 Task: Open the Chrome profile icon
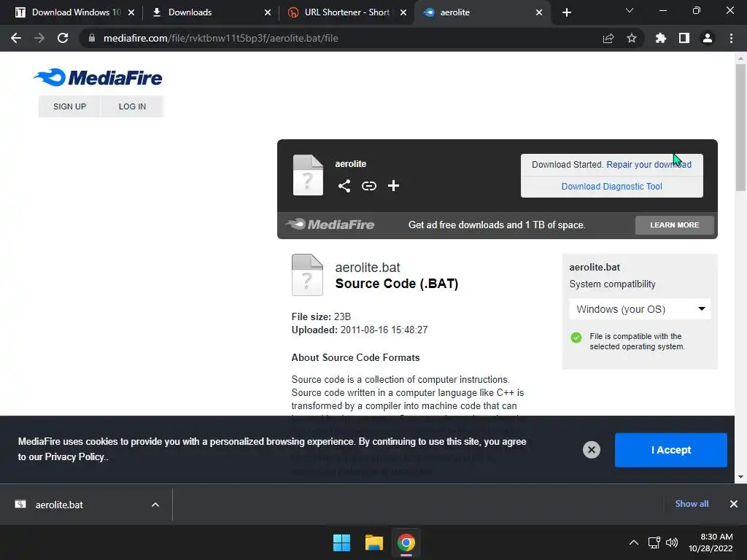click(708, 38)
